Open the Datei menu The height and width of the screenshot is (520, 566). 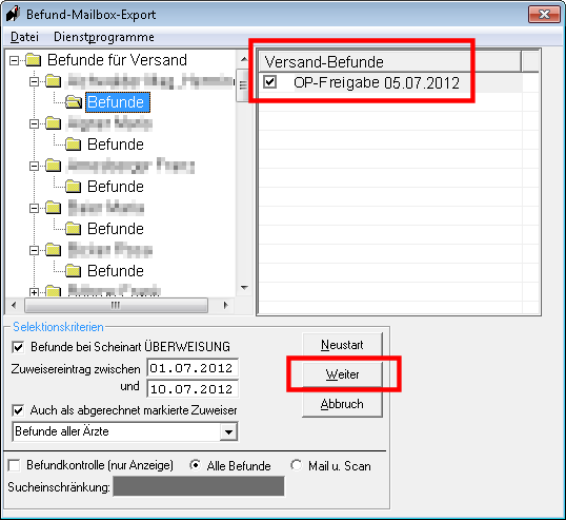(x=24, y=37)
